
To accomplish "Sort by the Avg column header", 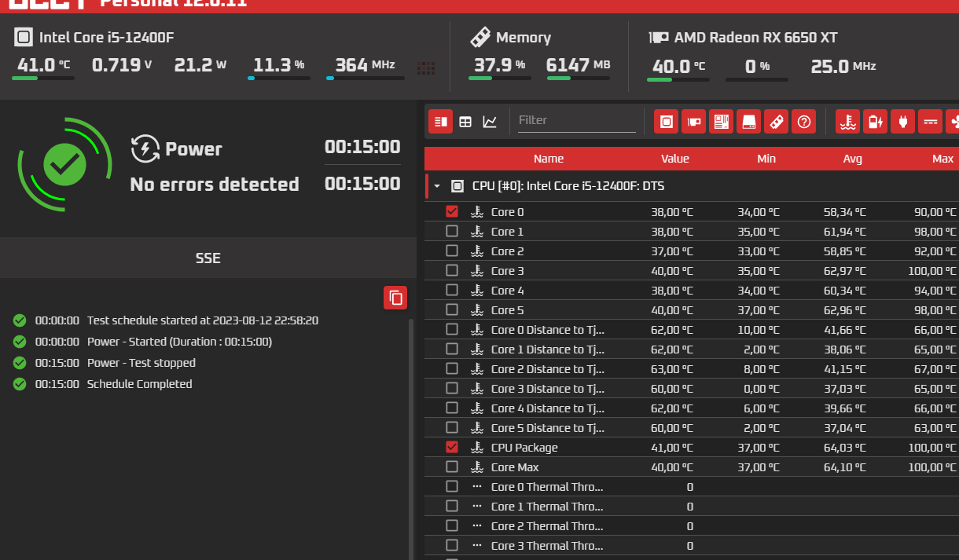I will [853, 159].
